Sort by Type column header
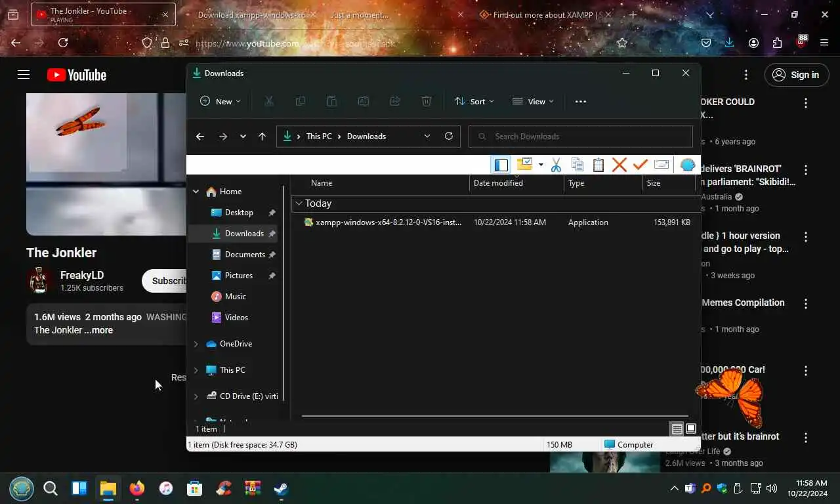 (603, 183)
